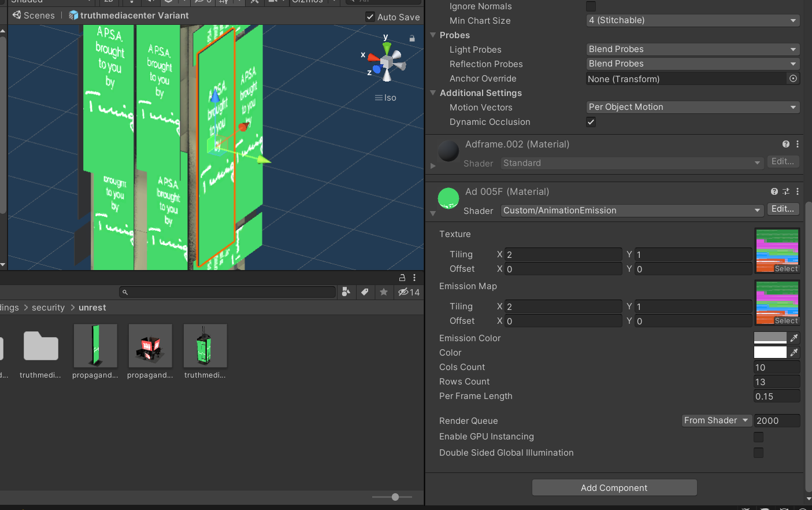The width and height of the screenshot is (812, 510).
Task: Open the search by label filter icon
Action: pyautogui.click(x=365, y=292)
